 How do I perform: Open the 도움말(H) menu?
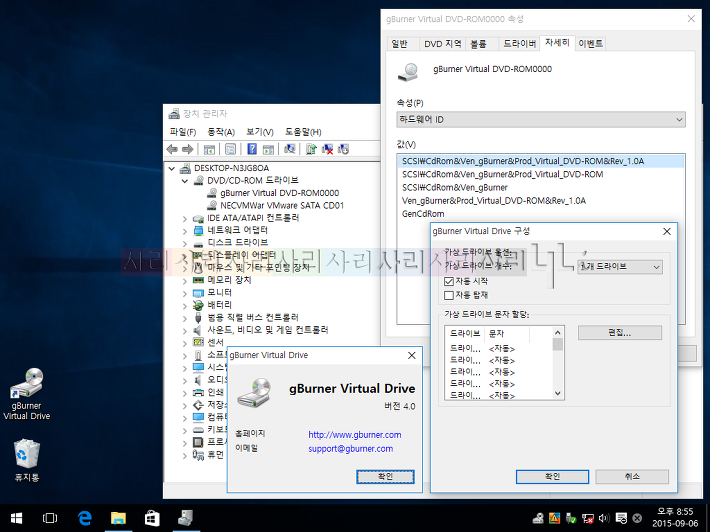pos(303,132)
